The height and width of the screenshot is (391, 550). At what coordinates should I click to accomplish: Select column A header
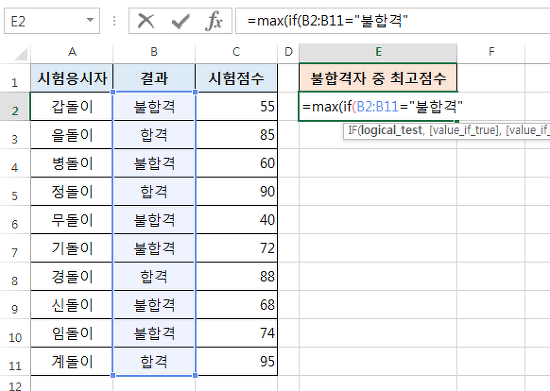click(x=72, y=52)
